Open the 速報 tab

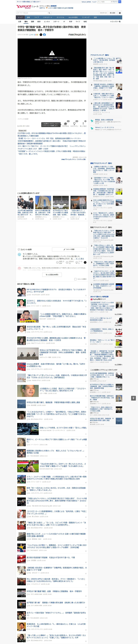pyautogui.click(x=28, y=17)
